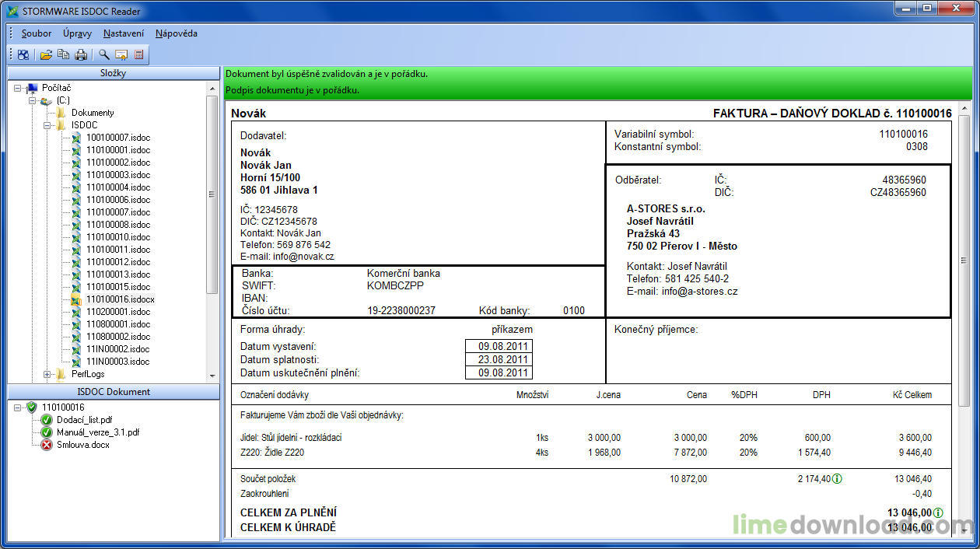Click the Print icon on the toolbar
Image resolution: width=980 pixels, height=549 pixels.
click(81, 54)
